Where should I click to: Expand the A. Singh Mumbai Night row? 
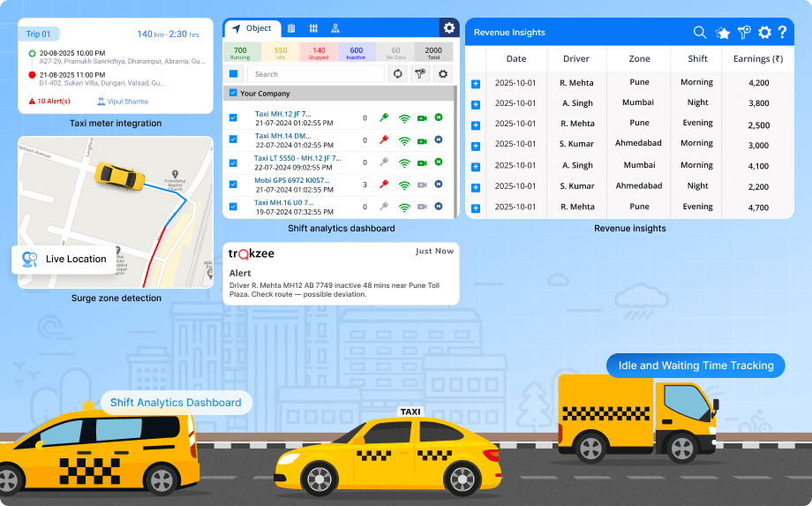[476, 104]
